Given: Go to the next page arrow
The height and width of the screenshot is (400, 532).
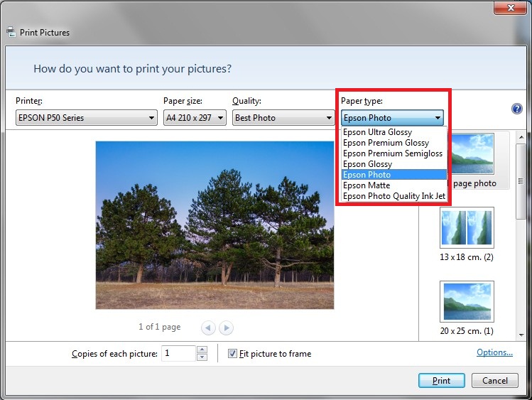Looking at the screenshot, I should (x=227, y=328).
